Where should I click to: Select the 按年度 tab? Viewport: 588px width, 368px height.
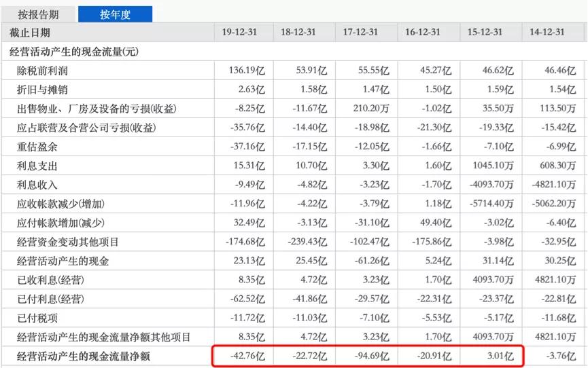(115, 15)
